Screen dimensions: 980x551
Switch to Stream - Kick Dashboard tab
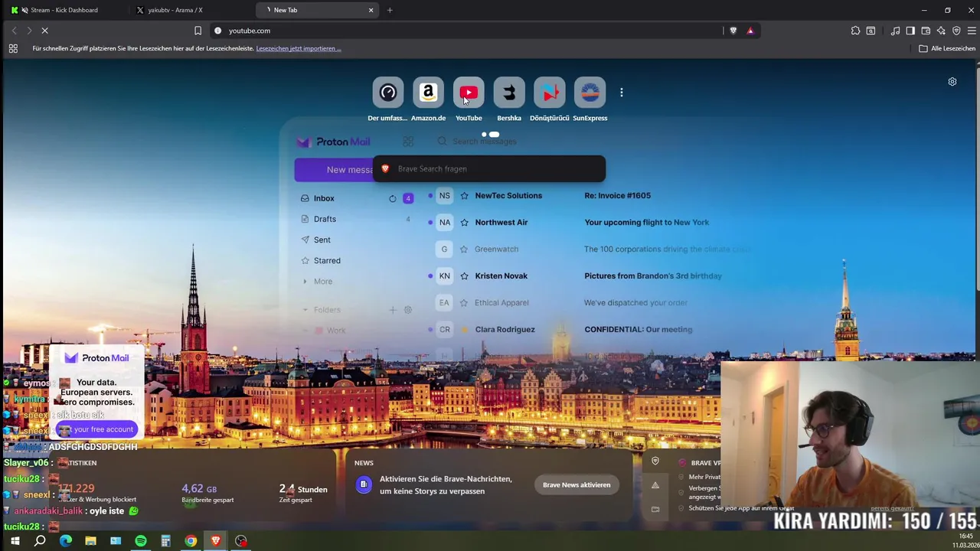[x=64, y=10]
